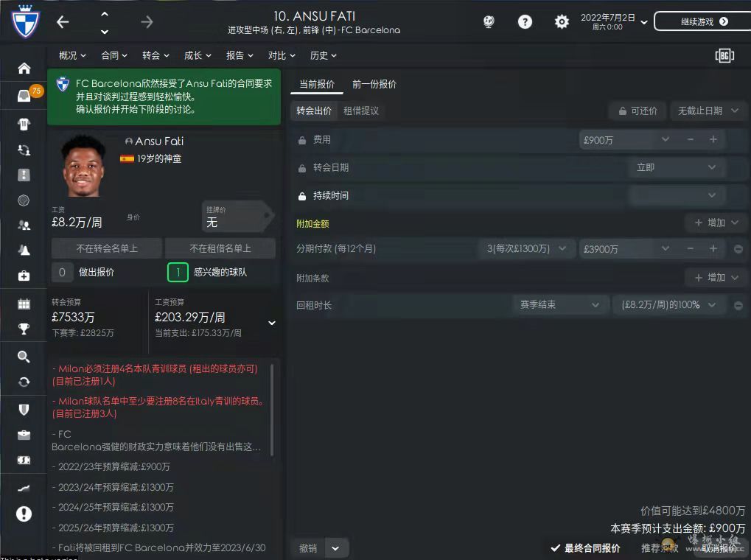Click the club crest logo at top left
The height and width of the screenshot is (560, 751).
click(x=25, y=21)
